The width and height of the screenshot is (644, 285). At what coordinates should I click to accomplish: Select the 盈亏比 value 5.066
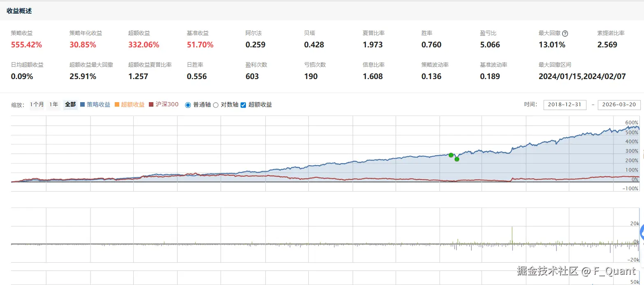click(x=490, y=45)
